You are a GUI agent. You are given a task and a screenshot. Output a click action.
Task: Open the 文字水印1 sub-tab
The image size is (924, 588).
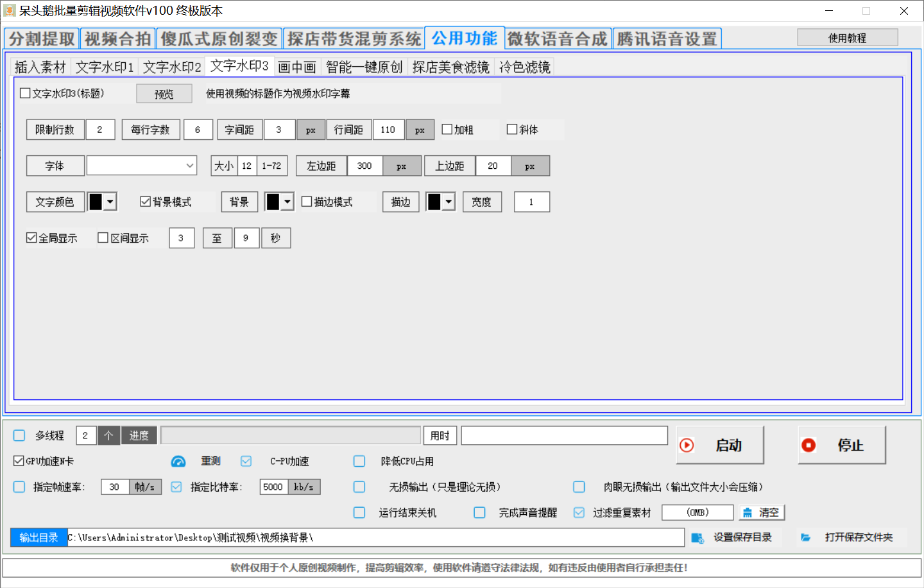pyautogui.click(x=105, y=67)
